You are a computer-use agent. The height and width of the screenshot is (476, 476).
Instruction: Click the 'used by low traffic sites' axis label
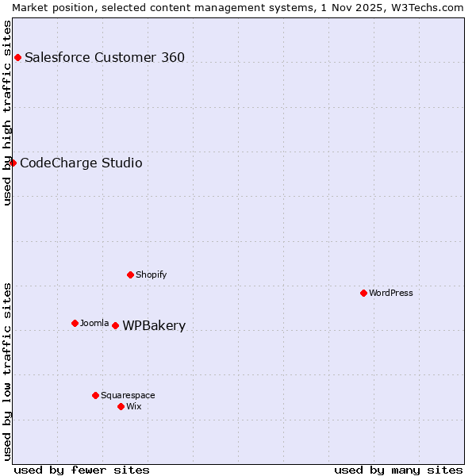[x=7, y=370]
